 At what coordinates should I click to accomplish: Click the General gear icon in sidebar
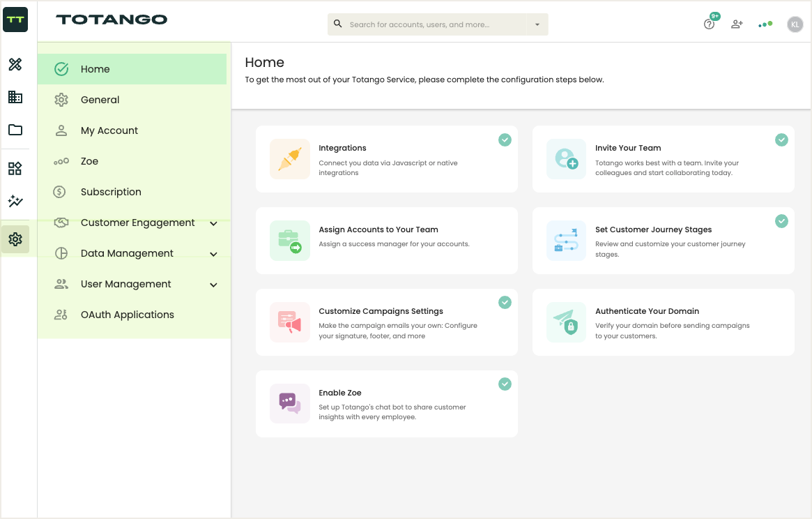(61, 100)
